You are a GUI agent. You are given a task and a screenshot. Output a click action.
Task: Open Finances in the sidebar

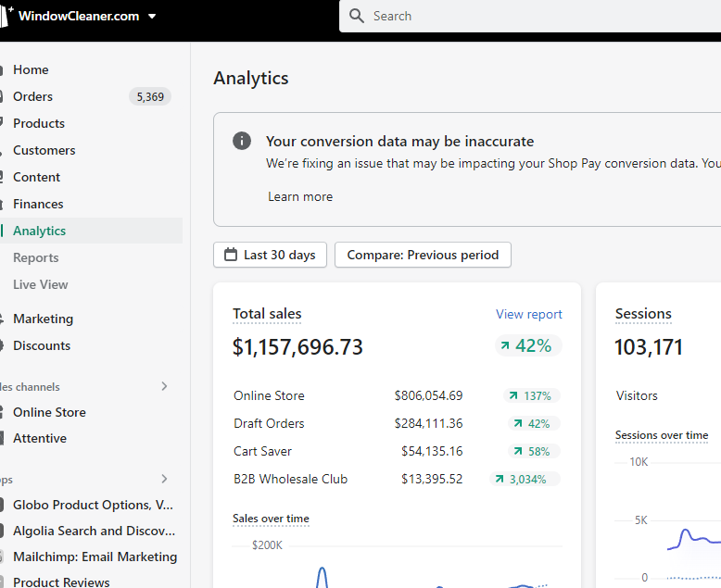pyautogui.click(x=38, y=204)
